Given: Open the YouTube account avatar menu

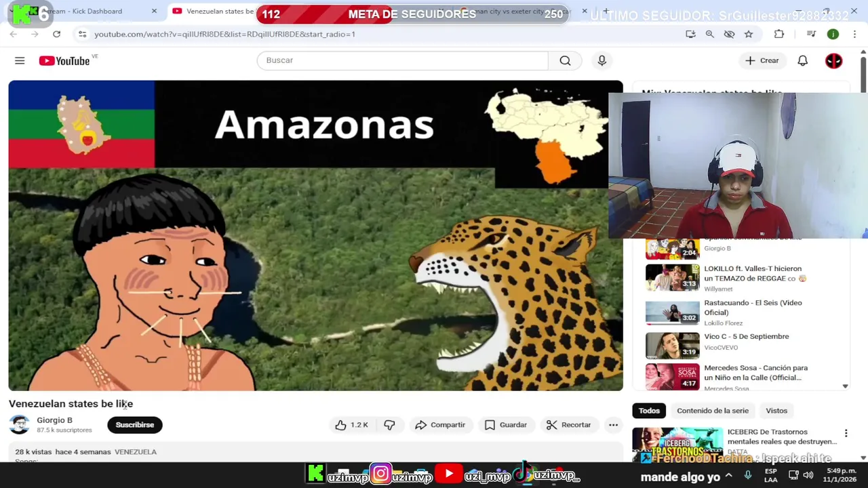Looking at the screenshot, I should point(833,60).
